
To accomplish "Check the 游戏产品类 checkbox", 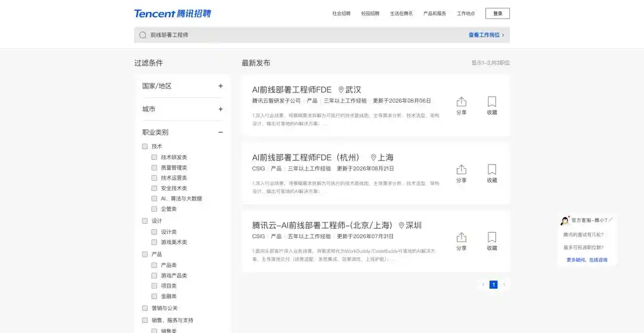I will click(154, 276).
